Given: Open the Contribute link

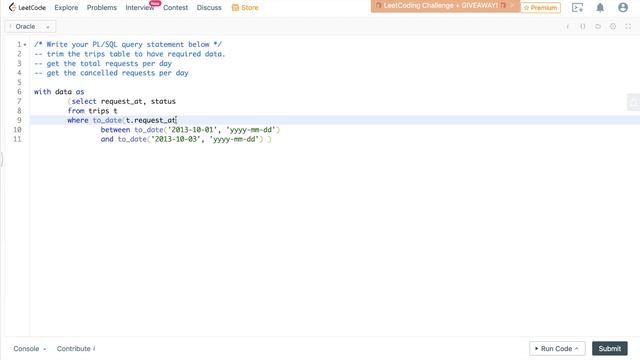Looking at the screenshot, I should pyautogui.click(x=76, y=349).
